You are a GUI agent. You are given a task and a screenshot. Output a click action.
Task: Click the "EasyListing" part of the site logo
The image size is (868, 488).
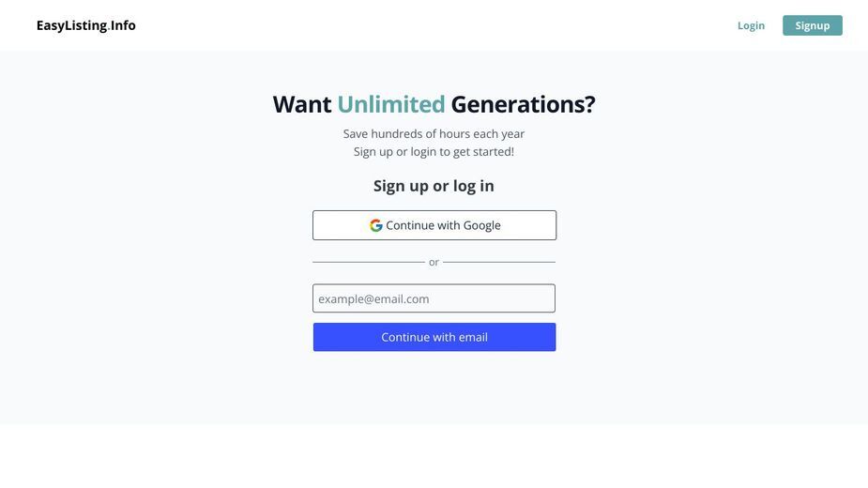tap(71, 25)
